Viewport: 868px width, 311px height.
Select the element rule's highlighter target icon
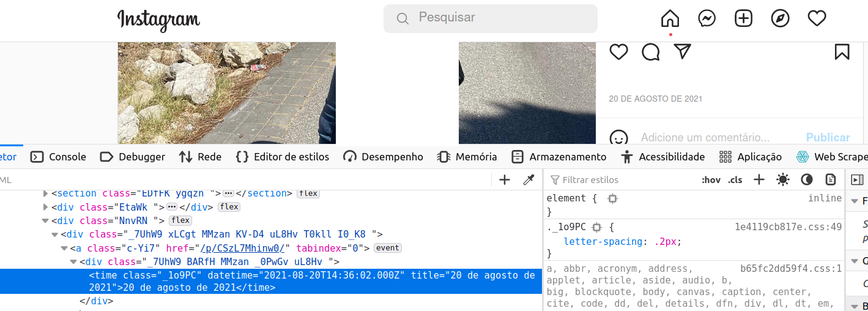612,198
